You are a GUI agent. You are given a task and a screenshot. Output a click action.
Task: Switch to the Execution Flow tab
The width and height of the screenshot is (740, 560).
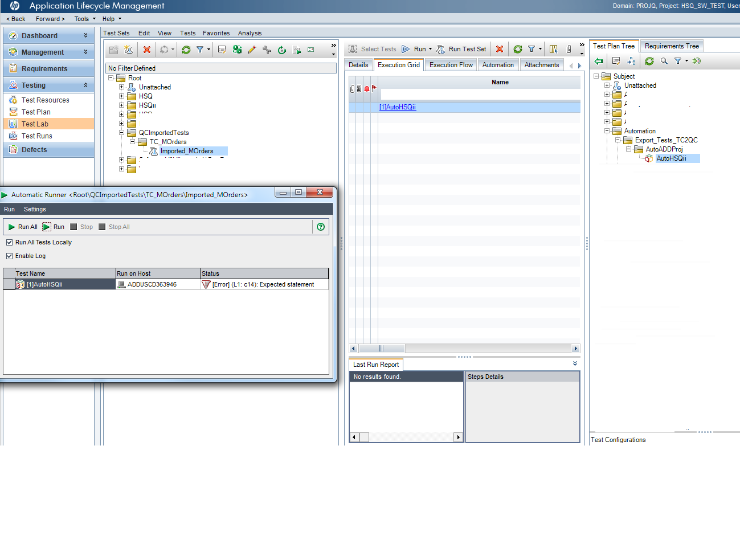(x=451, y=65)
